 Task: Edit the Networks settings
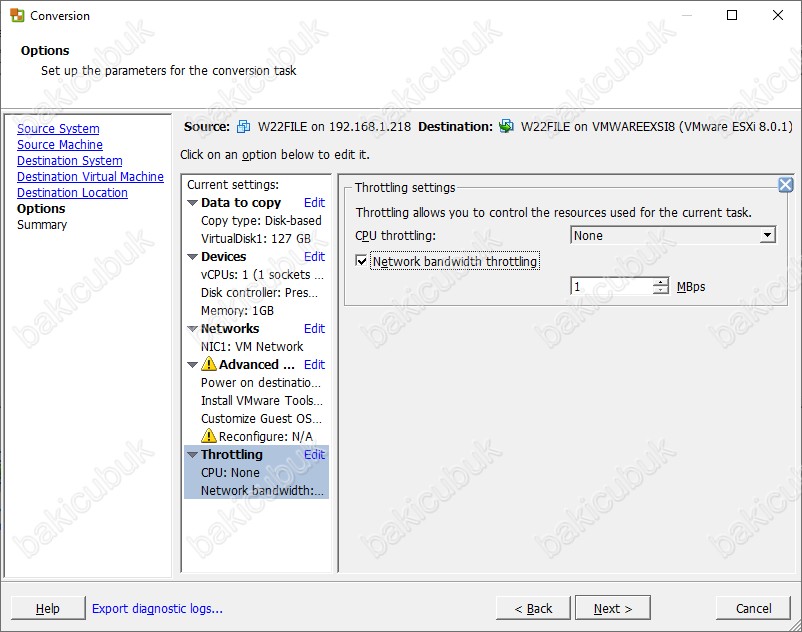click(314, 328)
